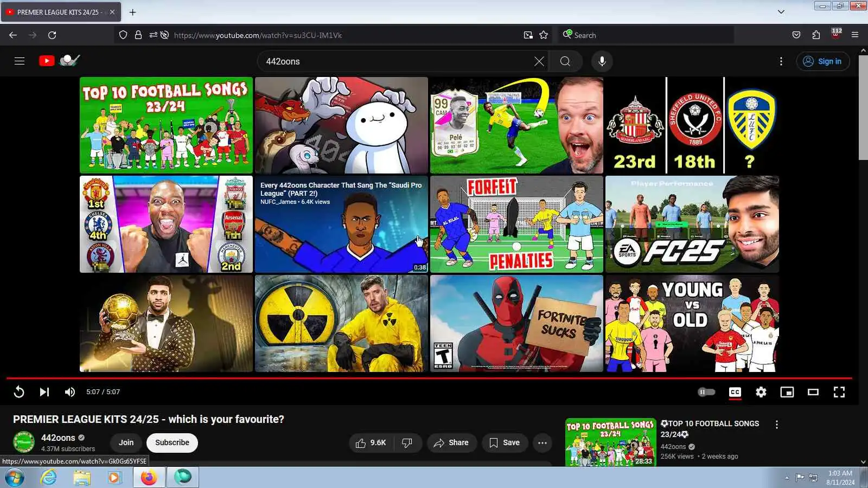The width and height of the screenshot is (868, 488).
Task: Expand the list all tabs dropdown
Action: (x=781, y=12)
